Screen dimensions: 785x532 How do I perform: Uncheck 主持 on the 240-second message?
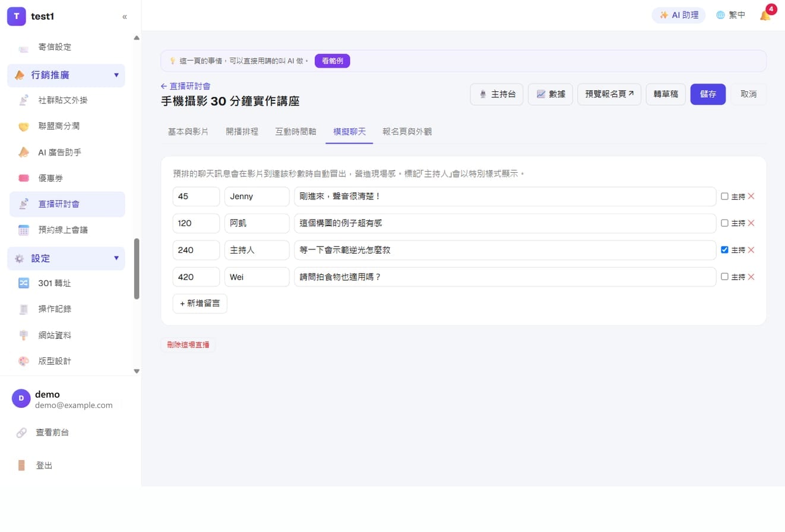pyautogui.click(x=724, y=250)
